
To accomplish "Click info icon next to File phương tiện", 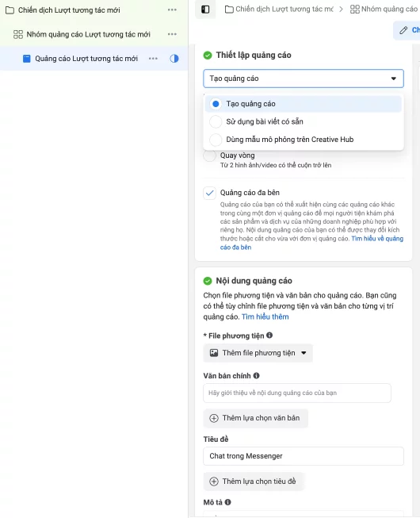I will pyautogui.click(x=269, y=336).
